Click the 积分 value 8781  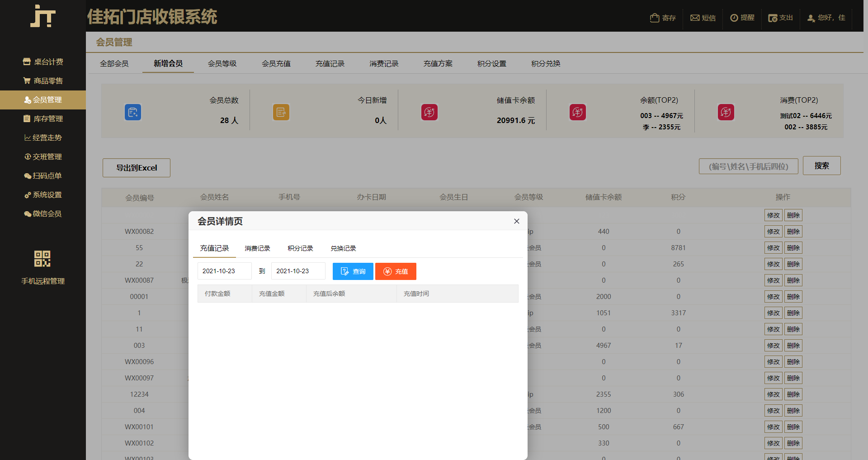[x=678, y=248]
